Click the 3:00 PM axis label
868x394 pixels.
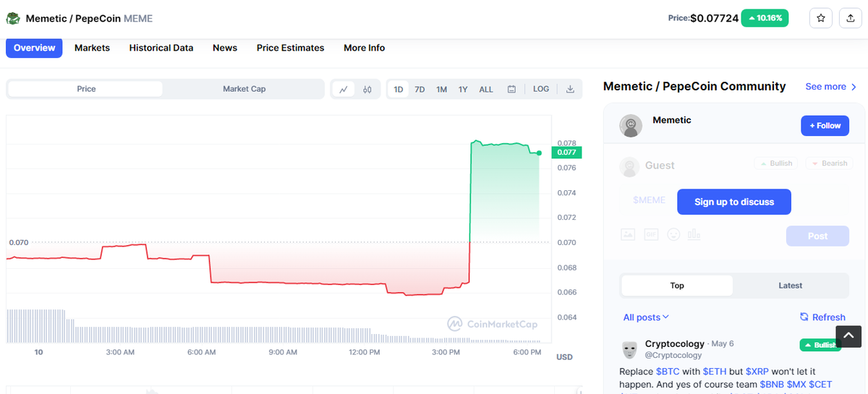[x=446, y=352]
